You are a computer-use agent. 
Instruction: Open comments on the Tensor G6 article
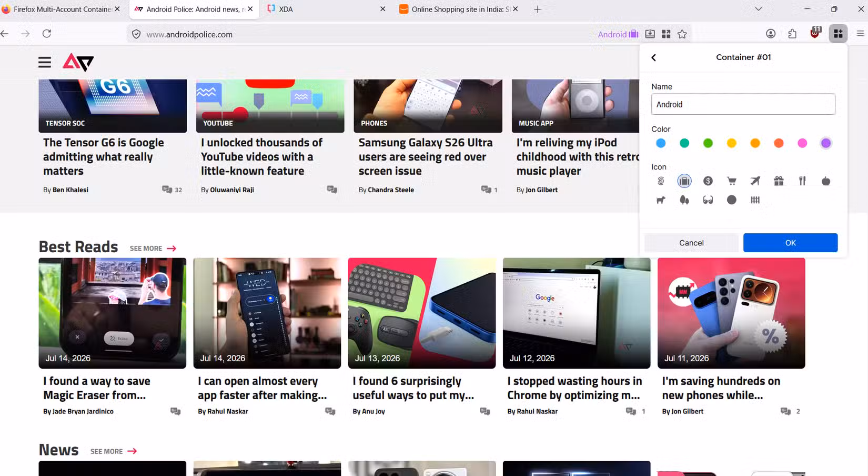pyautogui.click(x=172, y=190)
